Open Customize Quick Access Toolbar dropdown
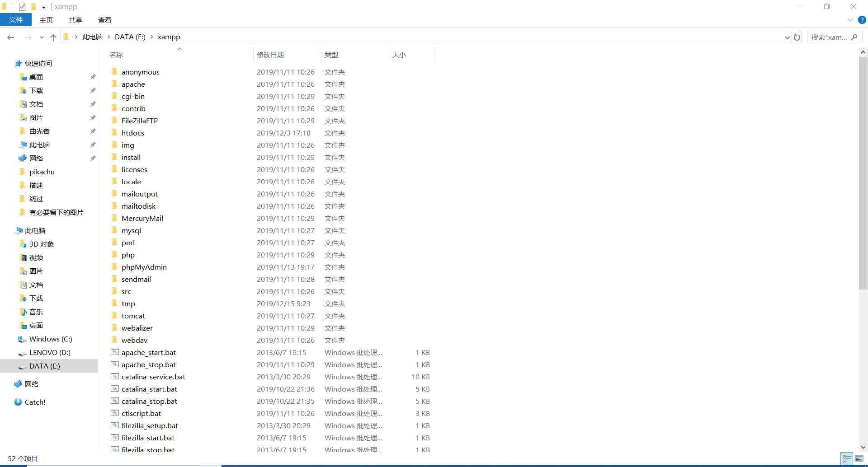868x467 pixels. [x=43, y=7]
